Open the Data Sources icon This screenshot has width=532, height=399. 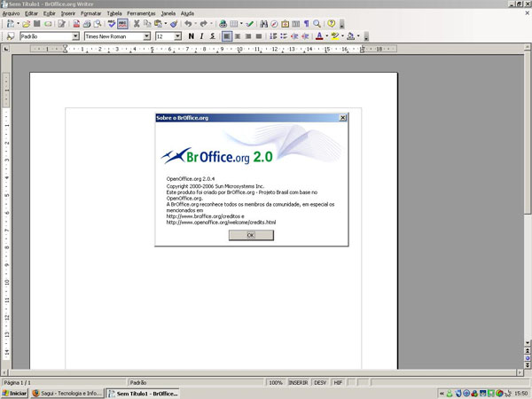(296, 24)
